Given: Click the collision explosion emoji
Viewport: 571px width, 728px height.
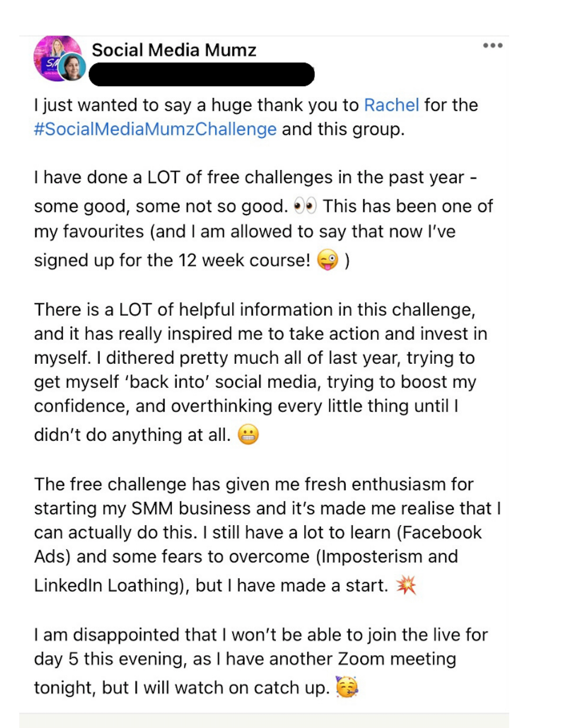Looking at the screenshot, I should [x=406, y=585].
